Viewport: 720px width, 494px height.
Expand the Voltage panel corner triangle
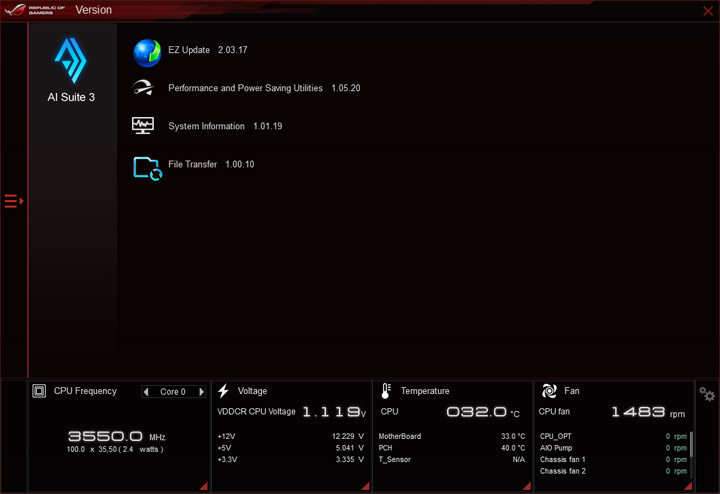pos(366,486)
